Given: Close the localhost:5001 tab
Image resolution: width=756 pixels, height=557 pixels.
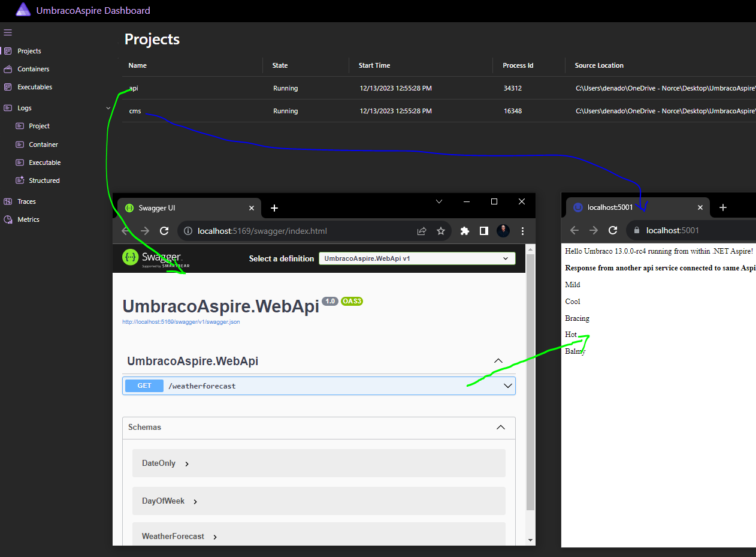Looking at the screenshot, I should [700, 207].
